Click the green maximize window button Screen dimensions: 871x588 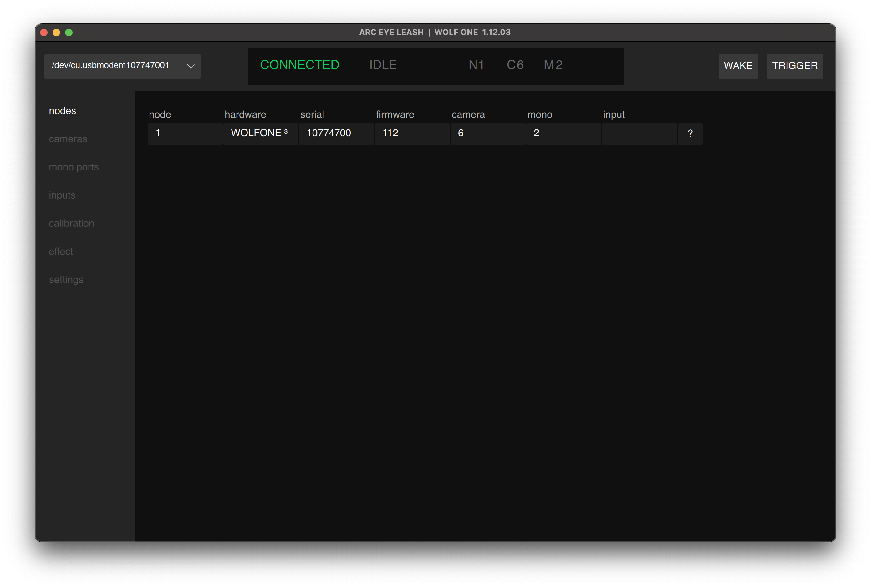[69, 33]
